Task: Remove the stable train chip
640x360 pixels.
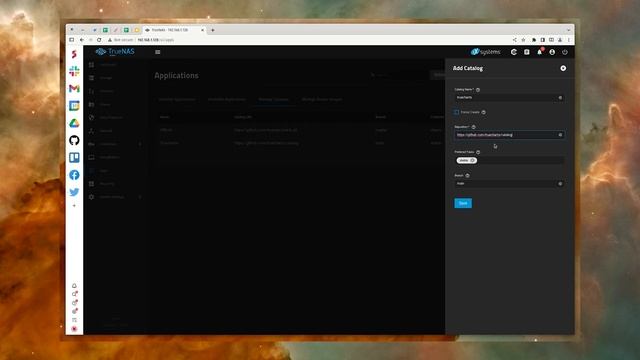Action: (473, 160)
